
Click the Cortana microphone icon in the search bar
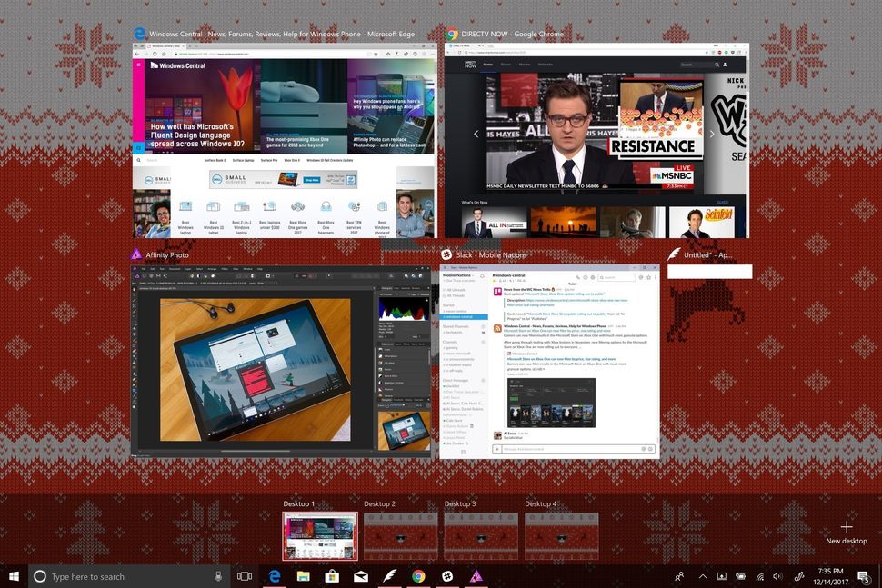coord(218,576)
